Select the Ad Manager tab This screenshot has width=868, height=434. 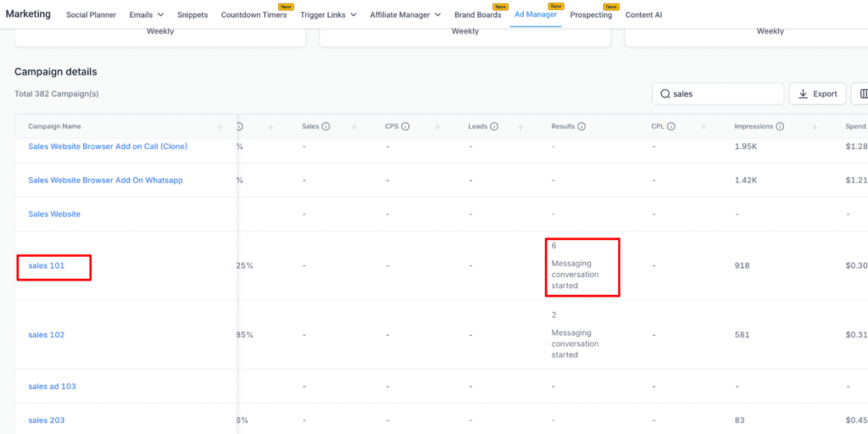pyautogui.click(x=536, y=15)
